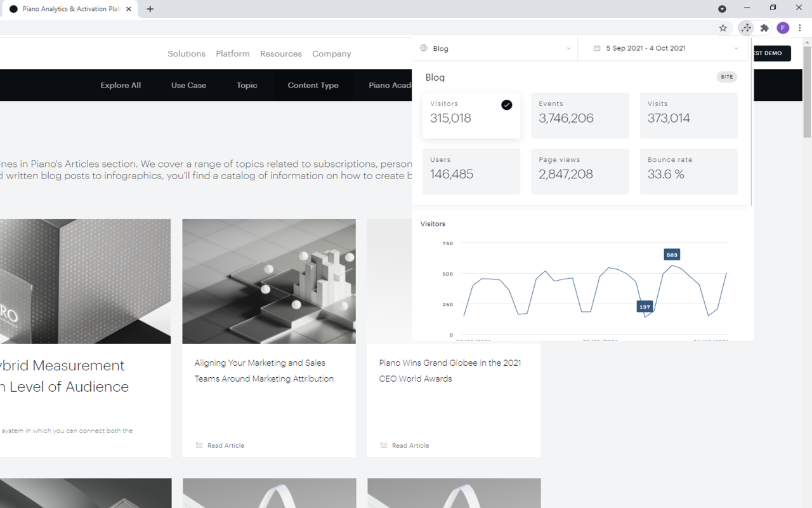The height and width of the screenshot is (508, 812).
Task: Deselect the Visitors metric checkmark
Action: [x=506, y=104]
